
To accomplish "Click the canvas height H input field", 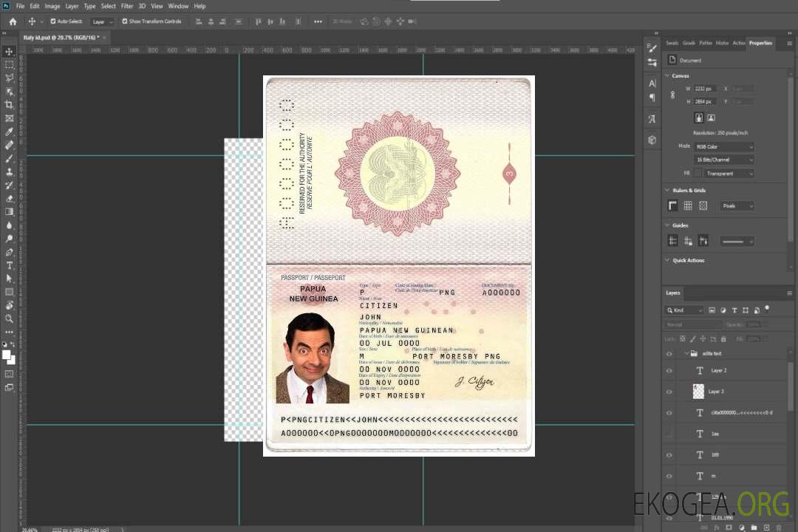I will [x=704, y=102].
